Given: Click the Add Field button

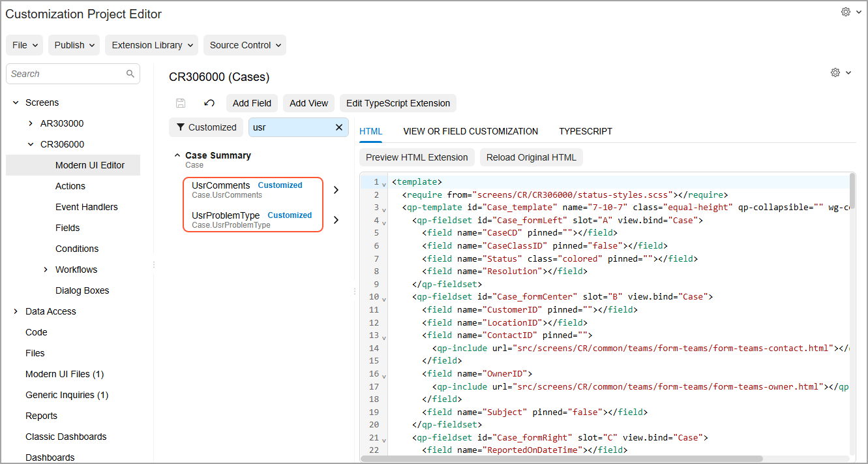Looking at the screenshot, I should coord(252,103).
